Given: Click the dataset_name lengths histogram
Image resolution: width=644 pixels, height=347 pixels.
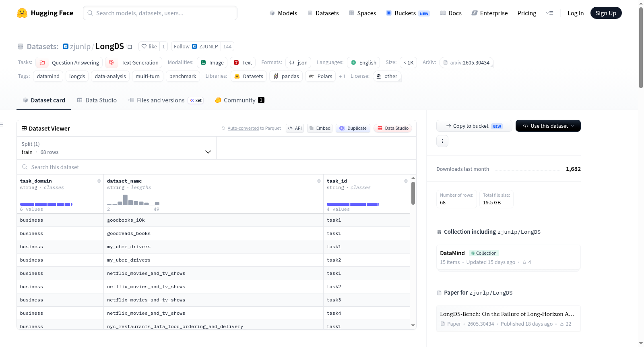Looking at the screenshot, I should pyautogui.click(x=133, y=200).
